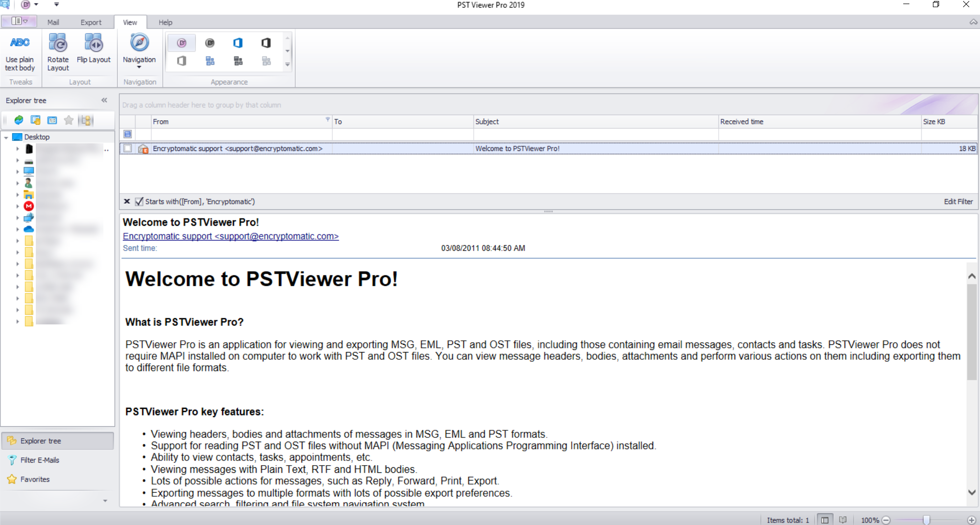This screenshot has height=525, width=980.
Task: Open the Encryptomatic support email address link
Action: point(230,236)
